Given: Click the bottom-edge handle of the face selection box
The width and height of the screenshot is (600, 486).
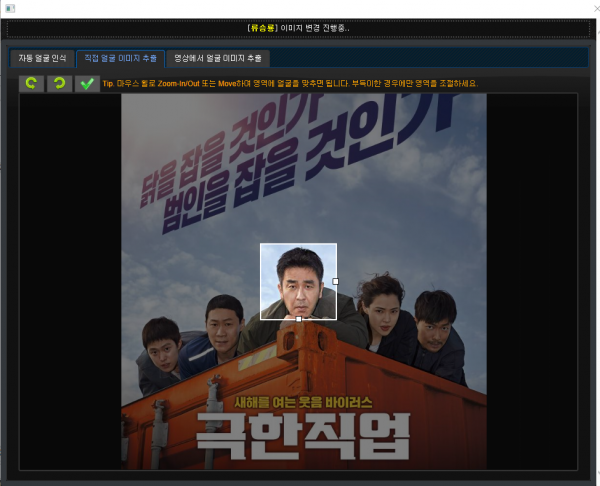Looking at the screenshot, I should point(298,319).
